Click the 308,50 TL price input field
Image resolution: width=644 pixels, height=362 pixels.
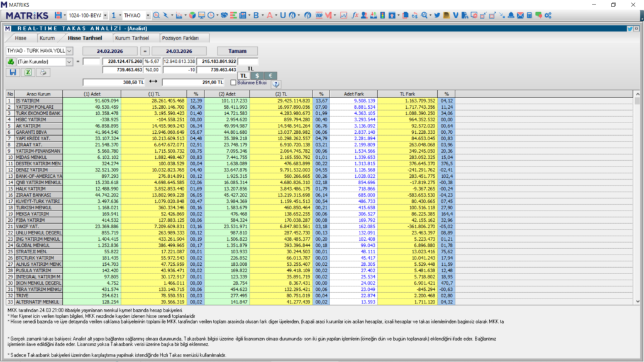[x=114, y=82]
